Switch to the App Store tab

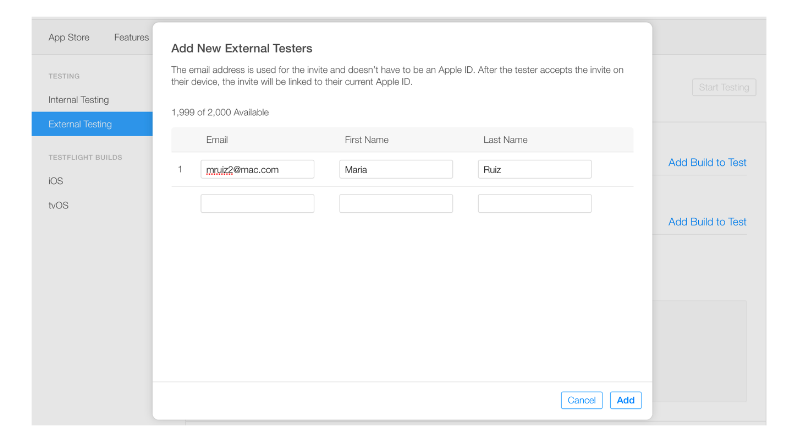click(x=69, y=37)
